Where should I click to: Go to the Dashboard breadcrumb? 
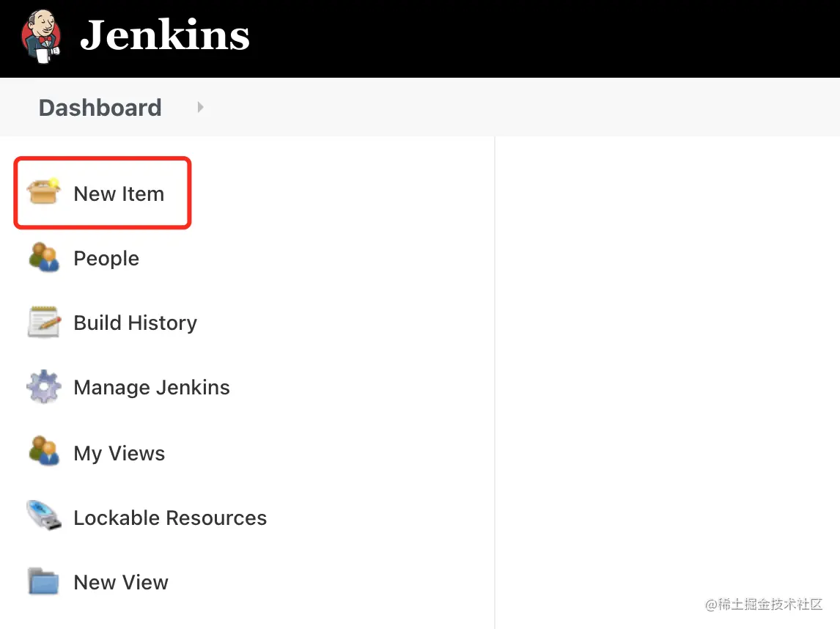(x=100, y=108)
